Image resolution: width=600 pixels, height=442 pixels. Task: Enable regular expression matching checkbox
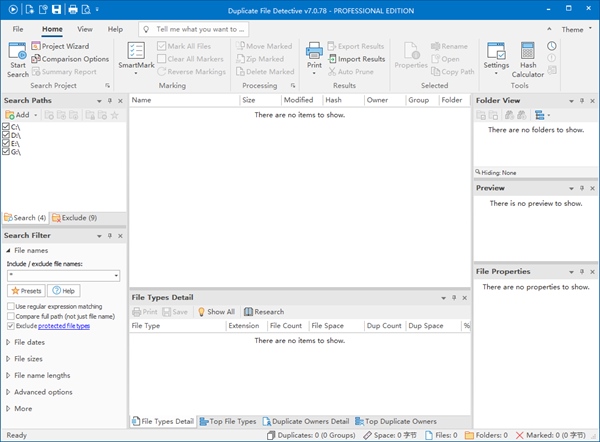coord(11,306)
